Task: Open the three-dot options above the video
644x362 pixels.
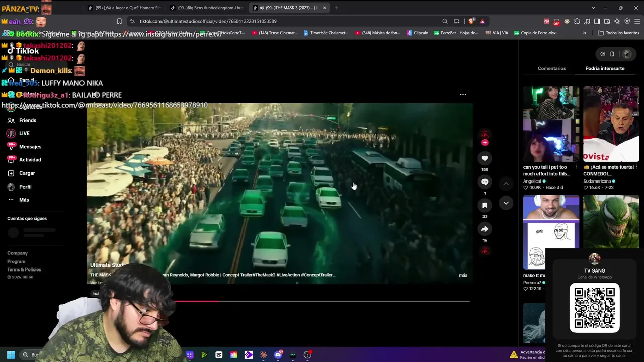Action: [463, 94]
